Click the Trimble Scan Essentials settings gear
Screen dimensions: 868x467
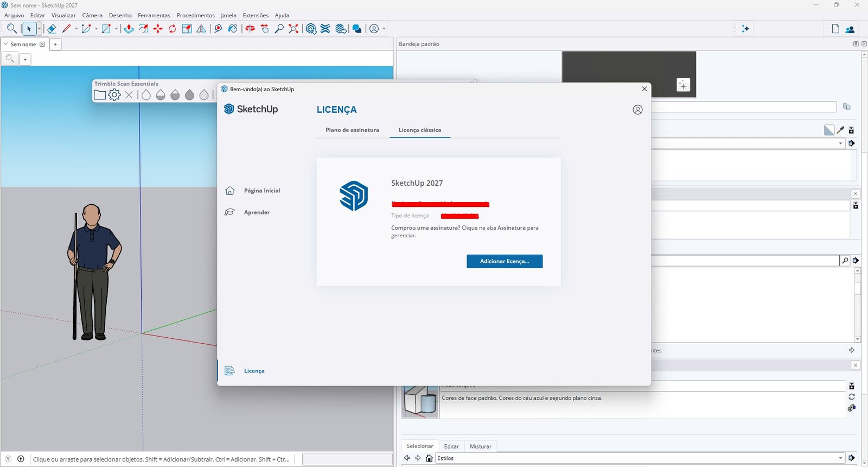pyautogui.click(x=114, y=95)
